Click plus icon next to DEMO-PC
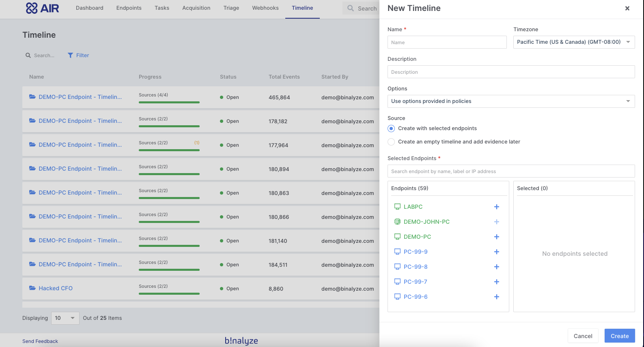 point(496,237)
